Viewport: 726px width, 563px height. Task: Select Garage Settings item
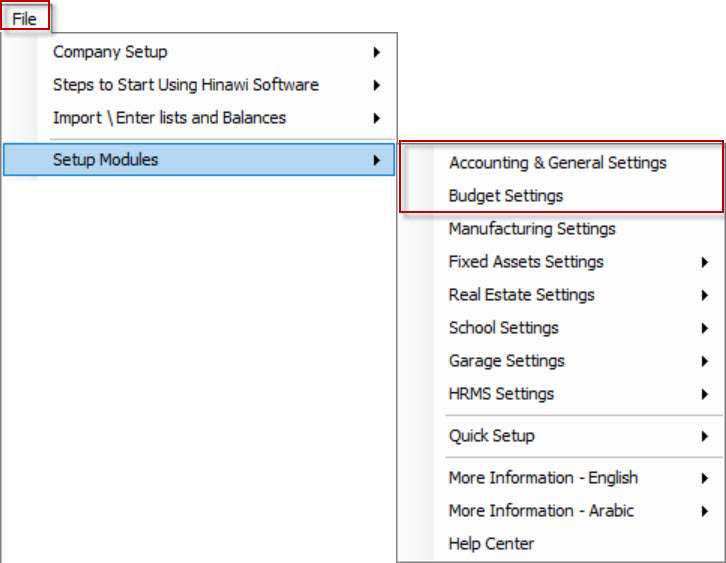click(x=561, y=361)
